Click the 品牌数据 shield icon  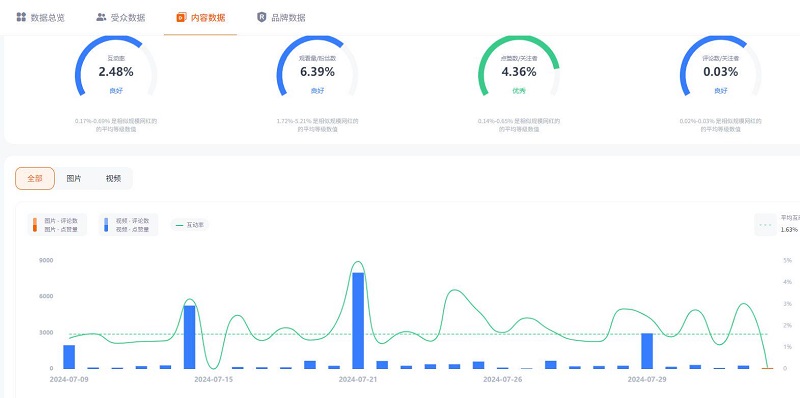[x=261, y=17]
